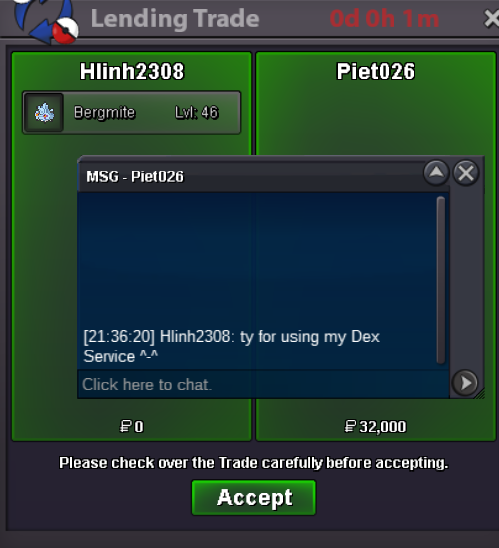Click the "Click here to chat" field
Image resolution: width=499 pixels, height=548 pixels.
pos(263,384)
